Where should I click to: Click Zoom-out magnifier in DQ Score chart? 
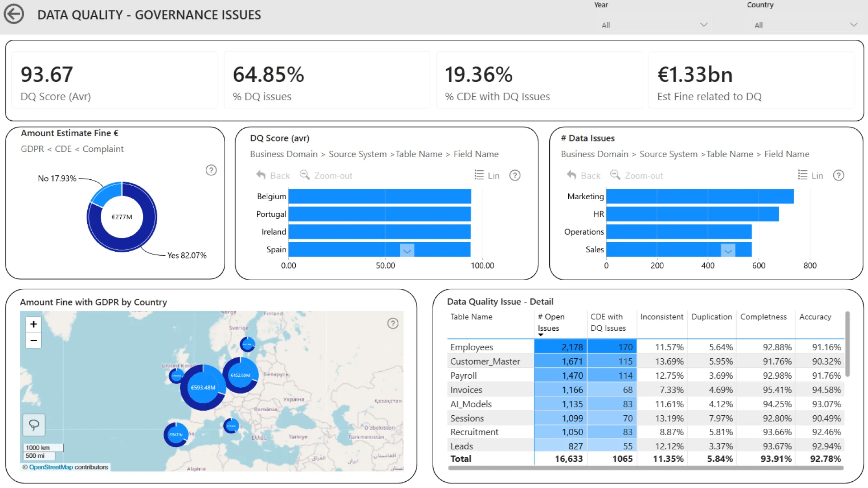(305, 175)
